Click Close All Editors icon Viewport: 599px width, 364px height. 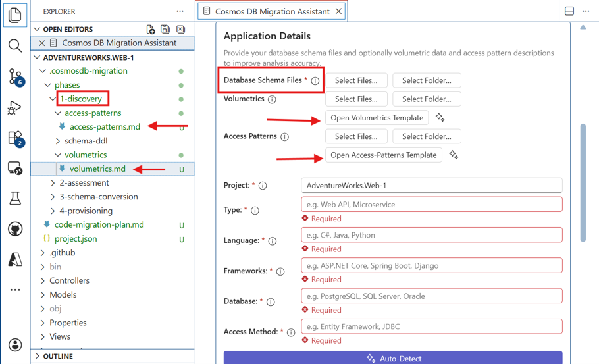point(180,29)
